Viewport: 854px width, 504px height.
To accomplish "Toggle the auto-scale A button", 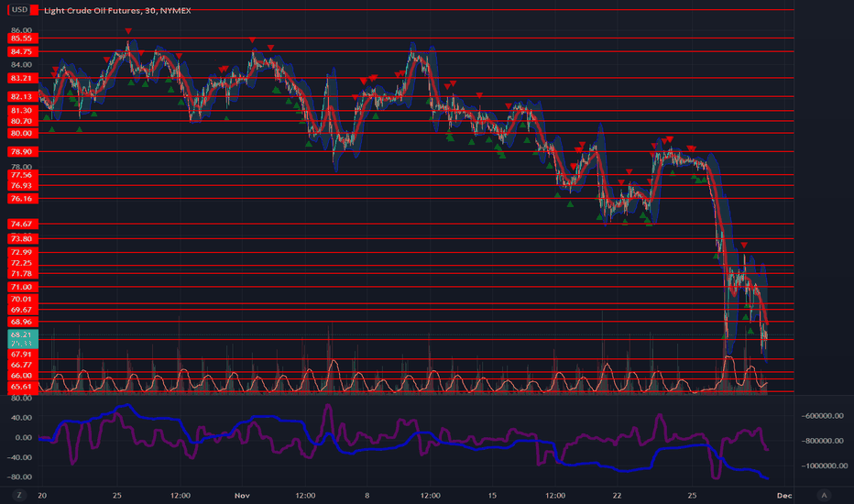I will [824, 495].
